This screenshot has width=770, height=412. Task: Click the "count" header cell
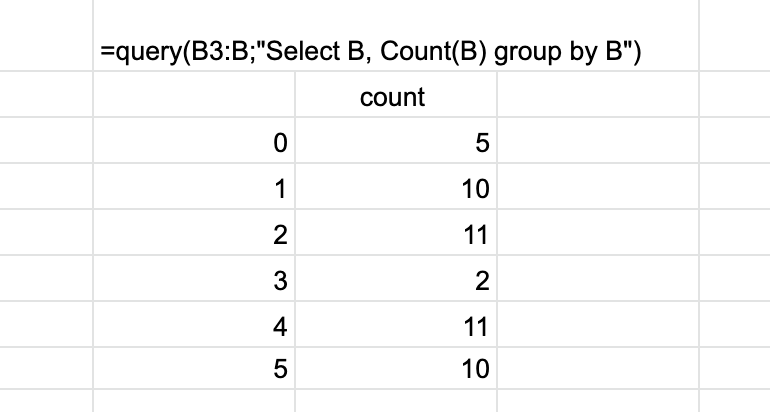point(396,94)
